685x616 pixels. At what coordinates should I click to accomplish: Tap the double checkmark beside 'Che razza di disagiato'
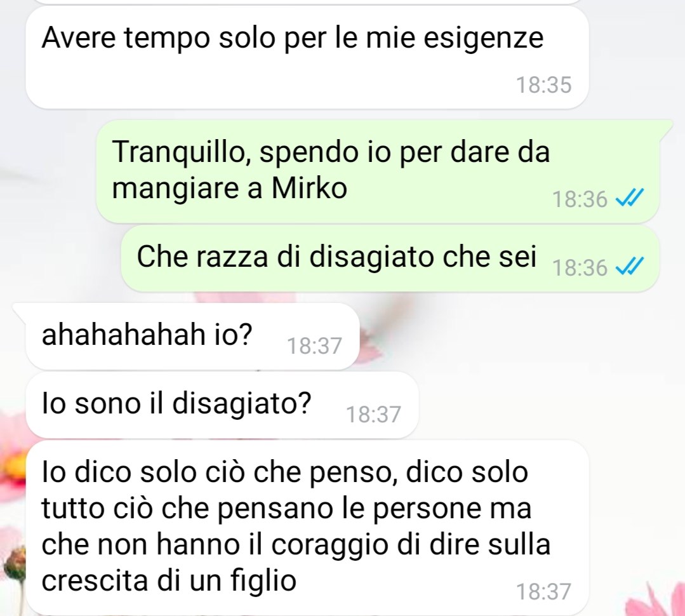pyautogui.click(x=630, y=266)
